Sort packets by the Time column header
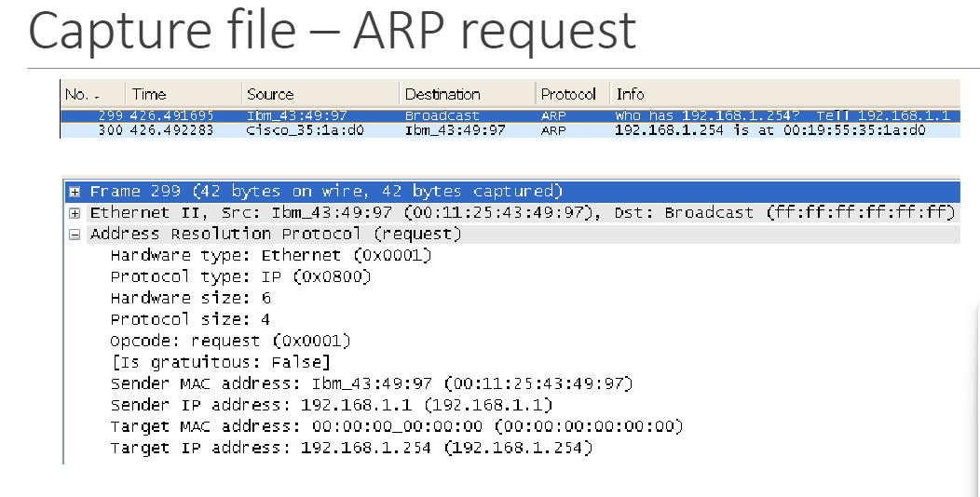Viewport: 980px width, 497px height. [x=184, y=94]
